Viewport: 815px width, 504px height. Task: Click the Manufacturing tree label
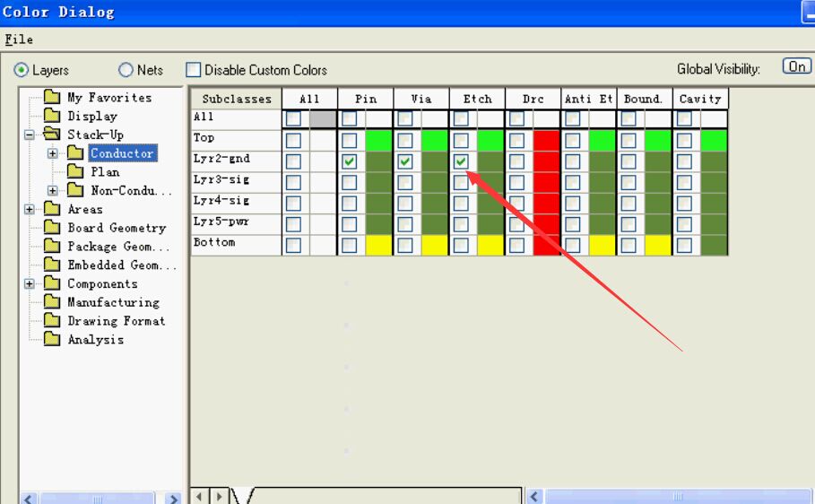pos(113,302)
